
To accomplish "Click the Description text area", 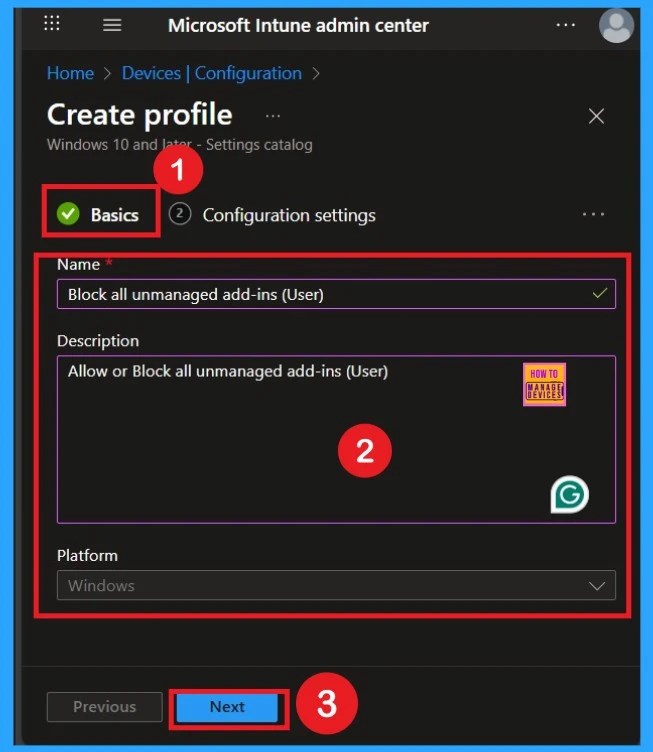I will click(336, 439).
